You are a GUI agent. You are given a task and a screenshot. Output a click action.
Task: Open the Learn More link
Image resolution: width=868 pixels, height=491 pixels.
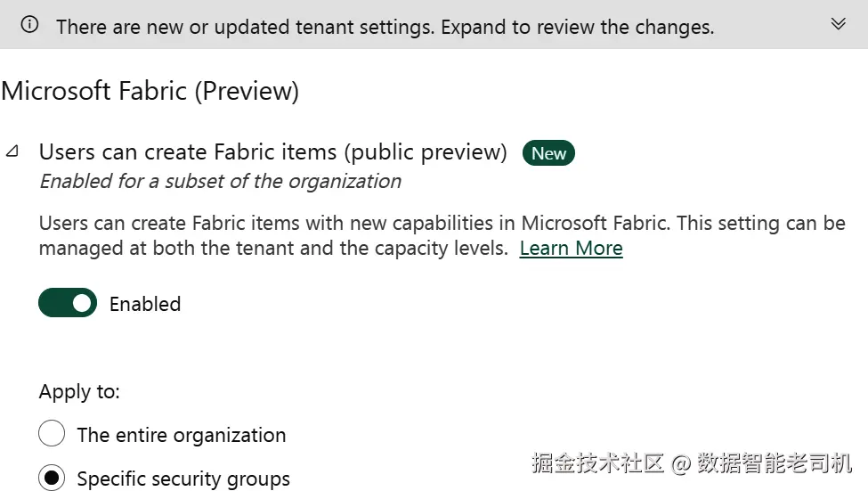point(571,249)
